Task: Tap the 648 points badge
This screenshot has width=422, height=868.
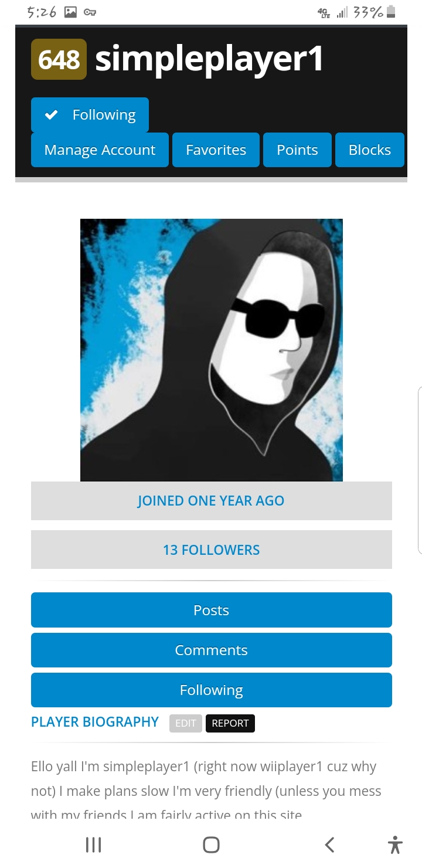Action: 59,59
